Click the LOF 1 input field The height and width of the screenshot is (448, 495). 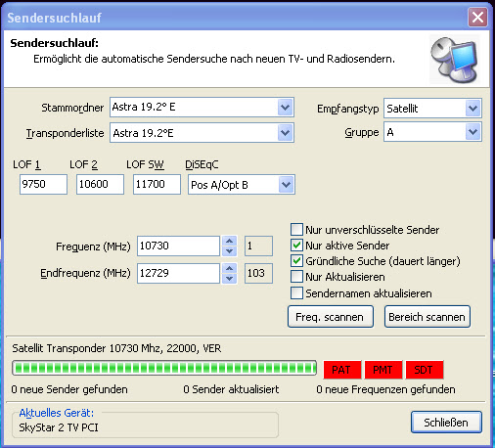[x=43, y=184]
